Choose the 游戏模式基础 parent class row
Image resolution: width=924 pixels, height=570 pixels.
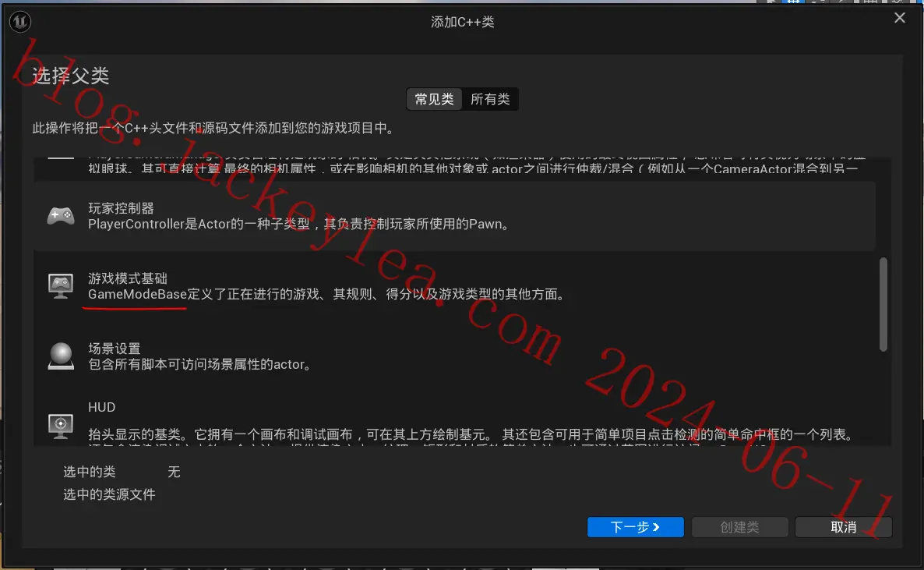[454, 286]
